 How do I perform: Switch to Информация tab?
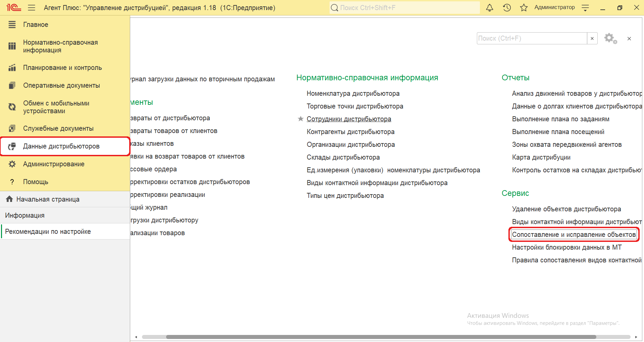pyautogui.click(x=65, y=215)
